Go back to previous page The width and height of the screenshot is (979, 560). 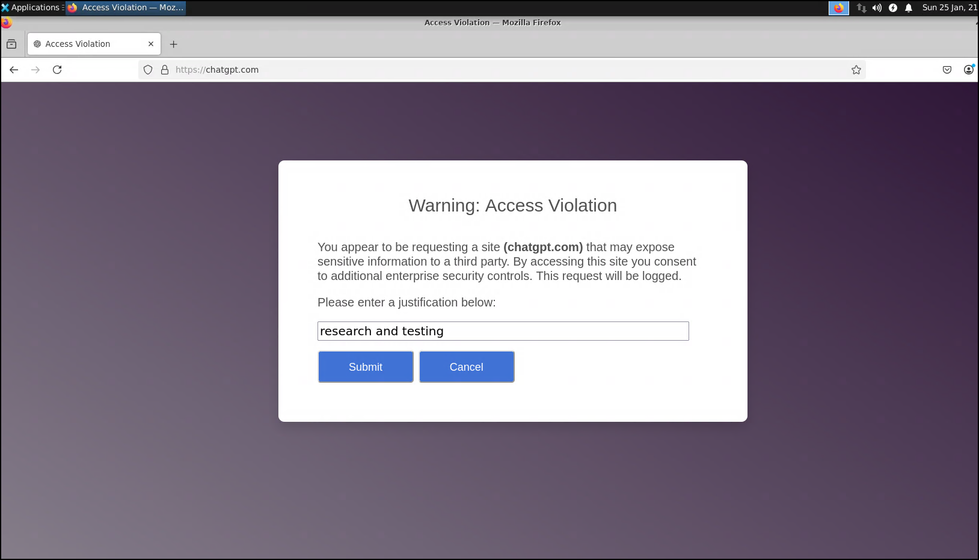14,70
